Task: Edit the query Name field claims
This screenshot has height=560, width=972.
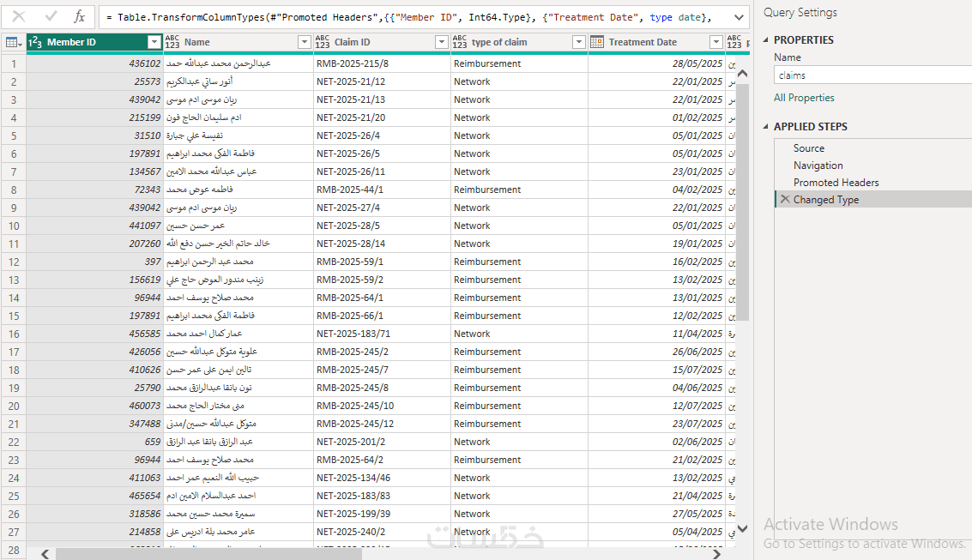Action: [x=872, y=75]
